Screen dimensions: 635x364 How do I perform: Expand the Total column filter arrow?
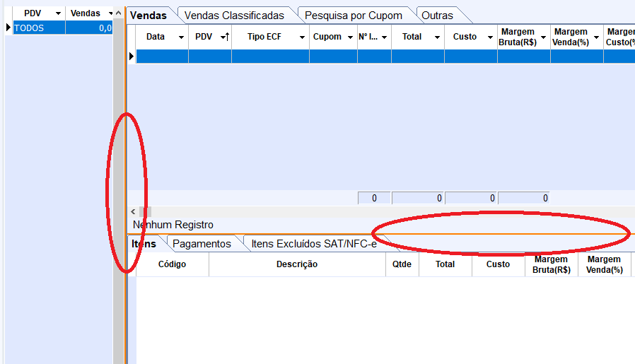(437, 37)
